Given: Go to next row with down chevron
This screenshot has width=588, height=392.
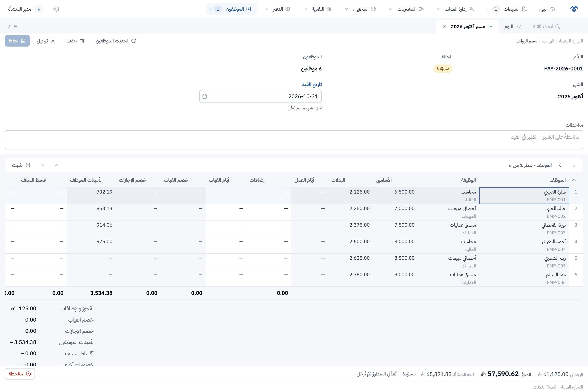Looking at the screenshot, I should tap(43, 165).
